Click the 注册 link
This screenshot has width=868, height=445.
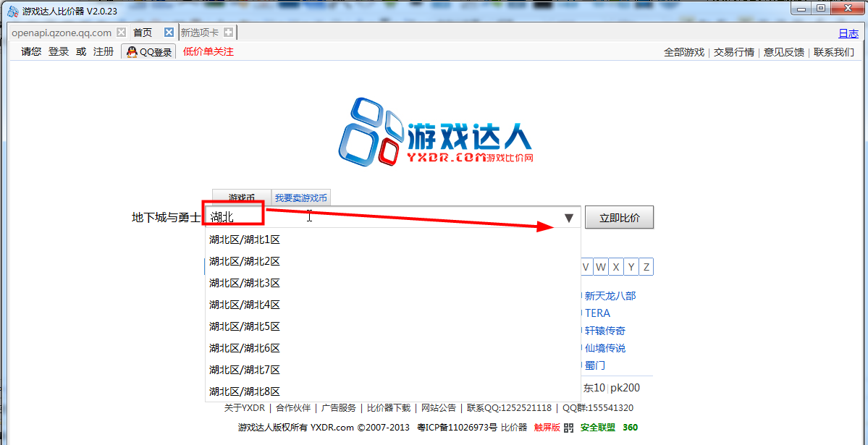pos(104,51)
